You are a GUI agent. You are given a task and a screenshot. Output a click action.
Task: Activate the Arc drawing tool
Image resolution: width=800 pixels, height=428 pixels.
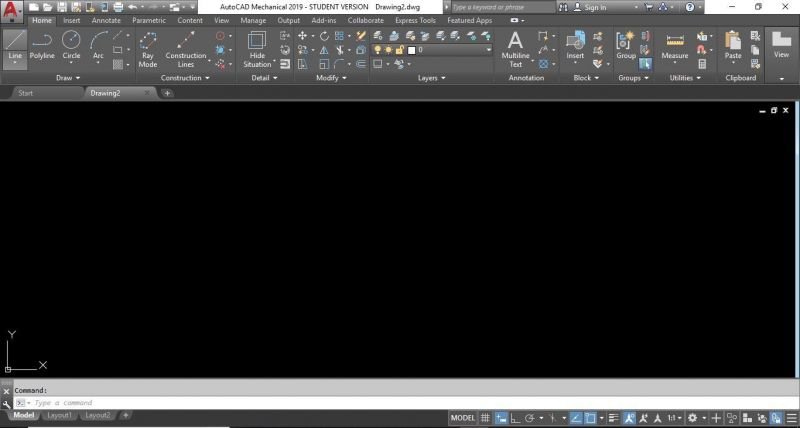(98, 45)
